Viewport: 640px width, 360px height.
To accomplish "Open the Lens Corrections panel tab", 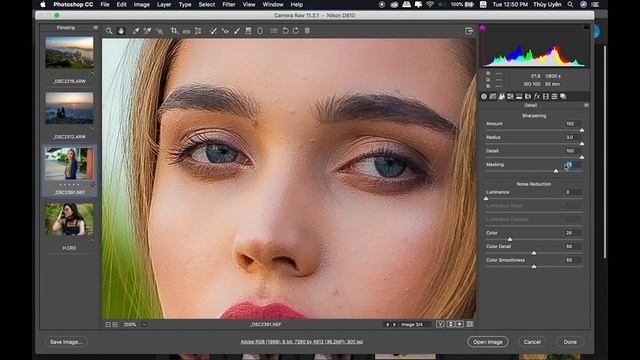I will click(x=528, y=97).
